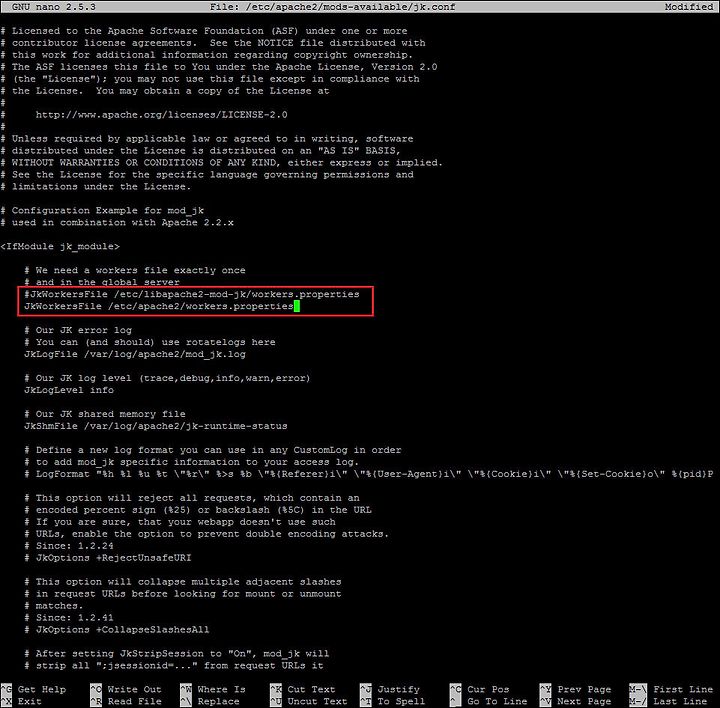Click 'encoded percent sign (%25) or backslash' line
Viewport: 720px width, 708px height.
click(x=198, y=510)
